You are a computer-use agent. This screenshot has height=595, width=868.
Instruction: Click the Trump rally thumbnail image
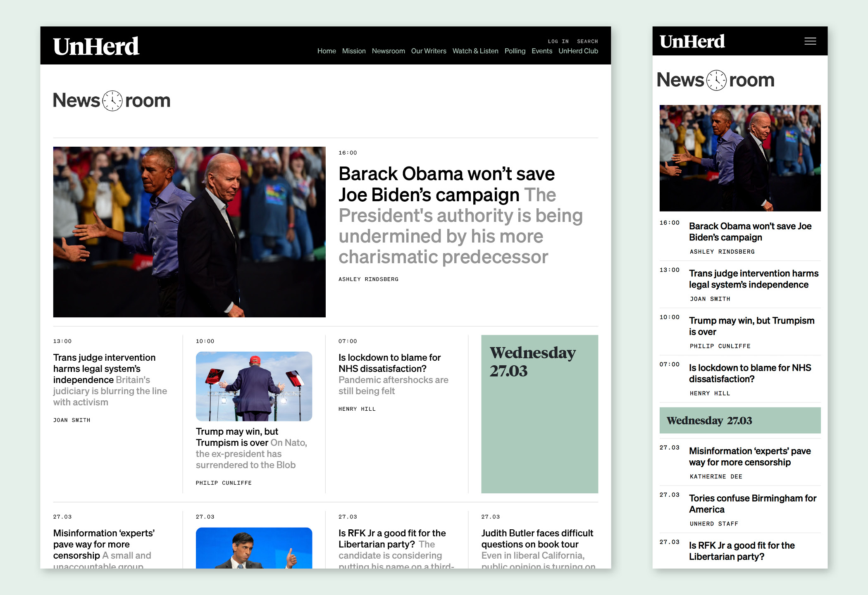coord(254,386)
